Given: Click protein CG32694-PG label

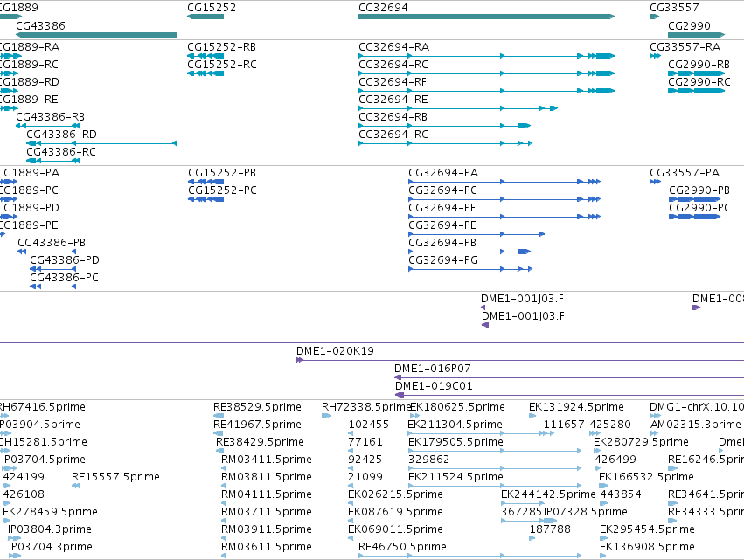Looking at the screenshot, I should click(443, 260).
